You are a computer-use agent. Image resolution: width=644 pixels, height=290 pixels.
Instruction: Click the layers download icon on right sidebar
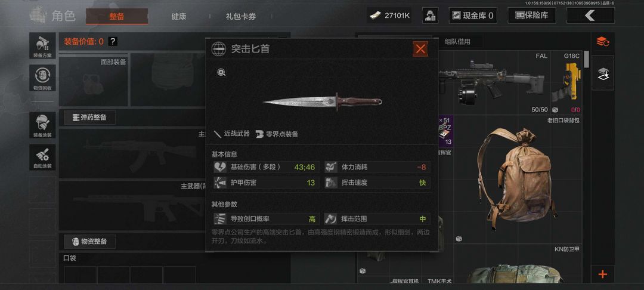(602, 73)
